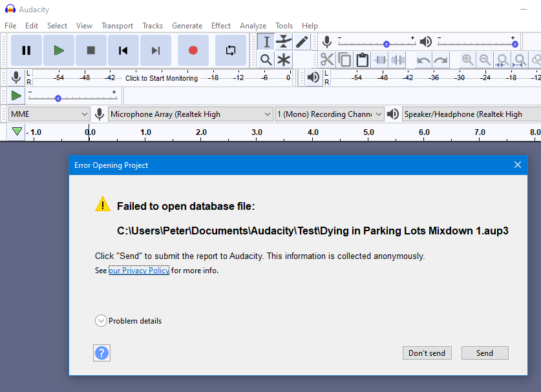Pick the Envelope tool
Image resolution: width=541 pixels, height=392 pixels.
pos(284,42)
